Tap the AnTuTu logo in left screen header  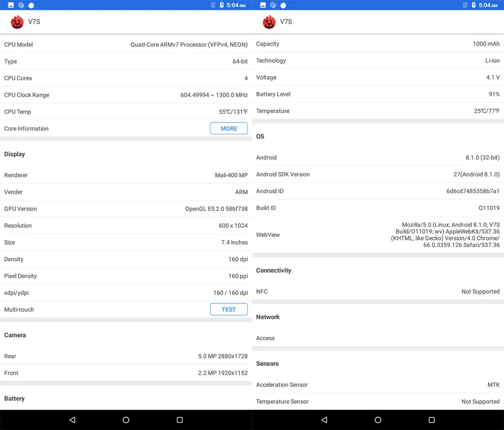(17, 22)
